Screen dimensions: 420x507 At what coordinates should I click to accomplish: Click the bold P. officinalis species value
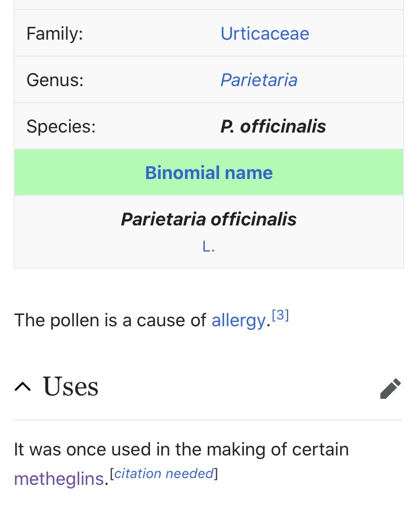tap(273, 126)
